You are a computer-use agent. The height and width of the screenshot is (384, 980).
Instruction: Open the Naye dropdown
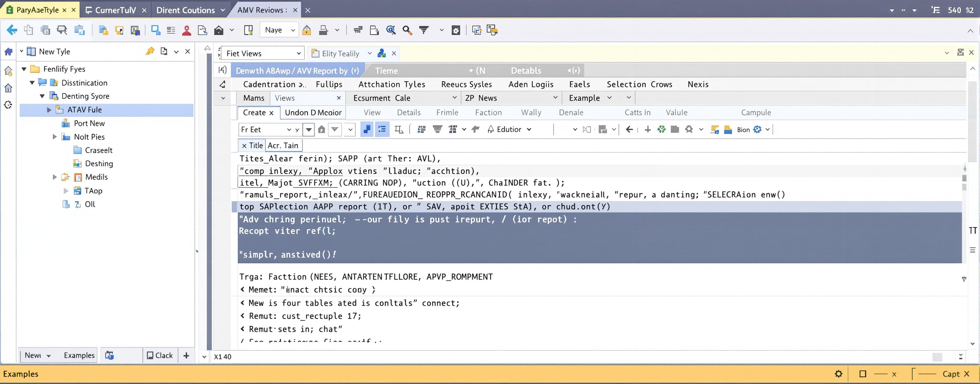[279, 30]
